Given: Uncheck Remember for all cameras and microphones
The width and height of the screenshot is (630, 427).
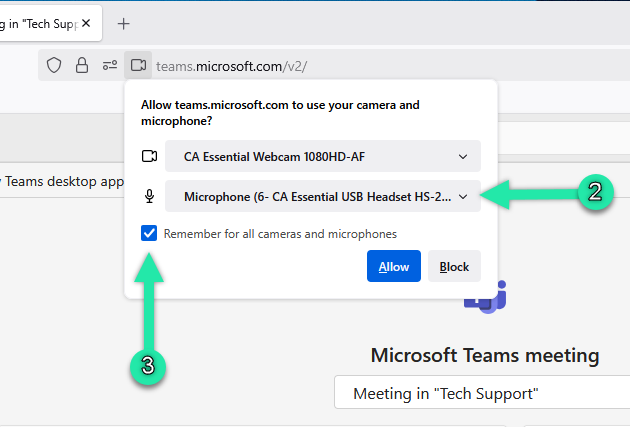Looking at the screenshot, I should point(149,233).
